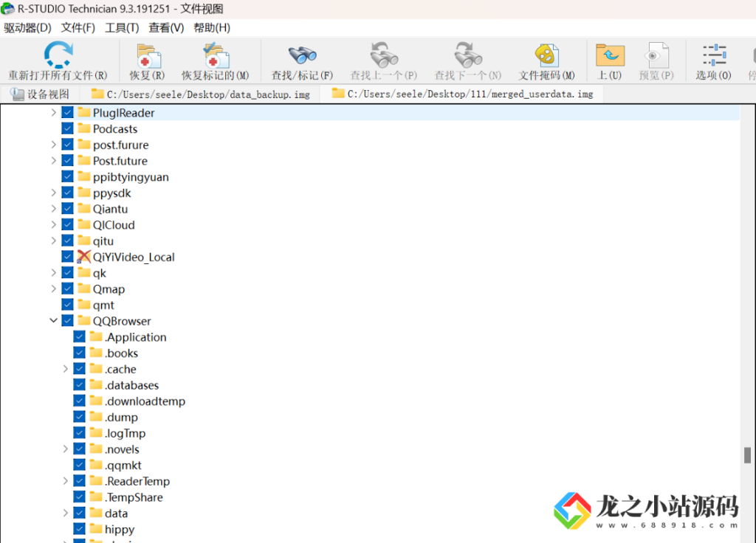This screenshot has height=543, width=756.
Task: Switch to the data_backup.img tab
Action: 201,94
